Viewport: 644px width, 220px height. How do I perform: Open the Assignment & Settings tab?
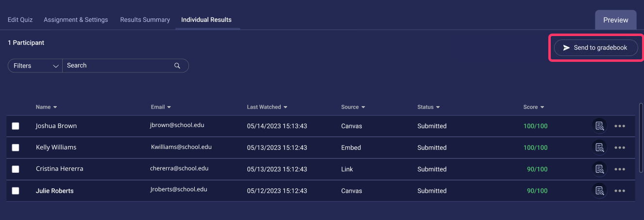tap(76, 20)
